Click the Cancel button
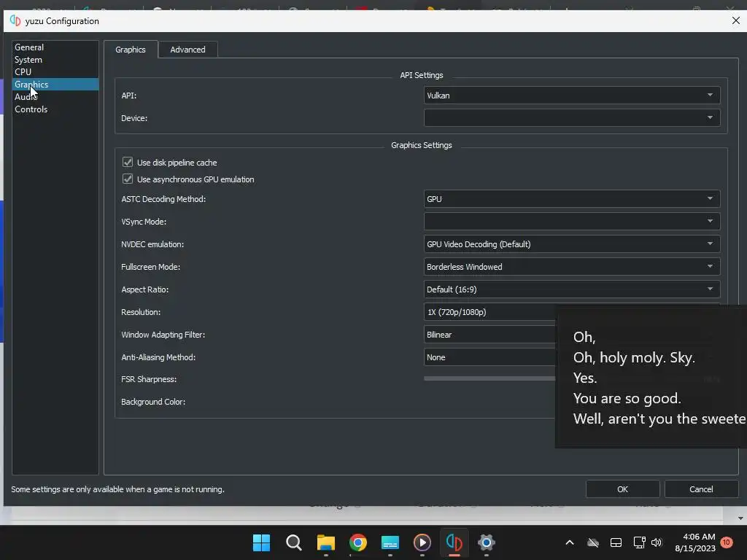Screen dimensions: 747x560 click(701, 489)
